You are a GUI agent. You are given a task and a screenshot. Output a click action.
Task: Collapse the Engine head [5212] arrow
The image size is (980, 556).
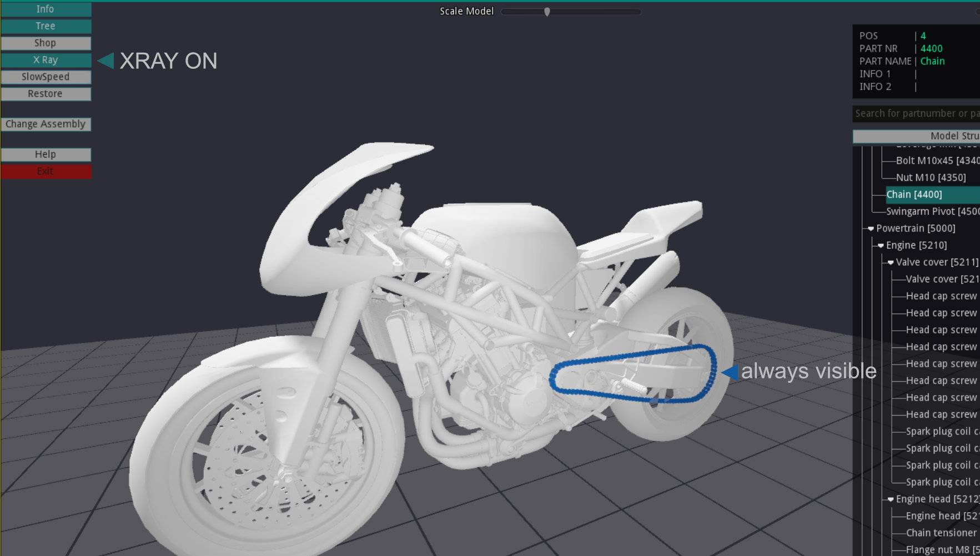click(x=891, y=499)
